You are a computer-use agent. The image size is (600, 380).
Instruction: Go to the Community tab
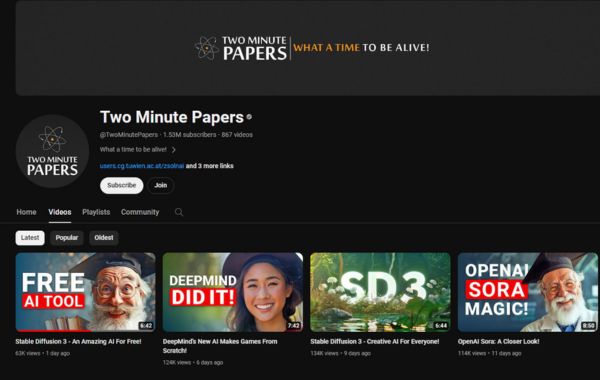[140, 212]
